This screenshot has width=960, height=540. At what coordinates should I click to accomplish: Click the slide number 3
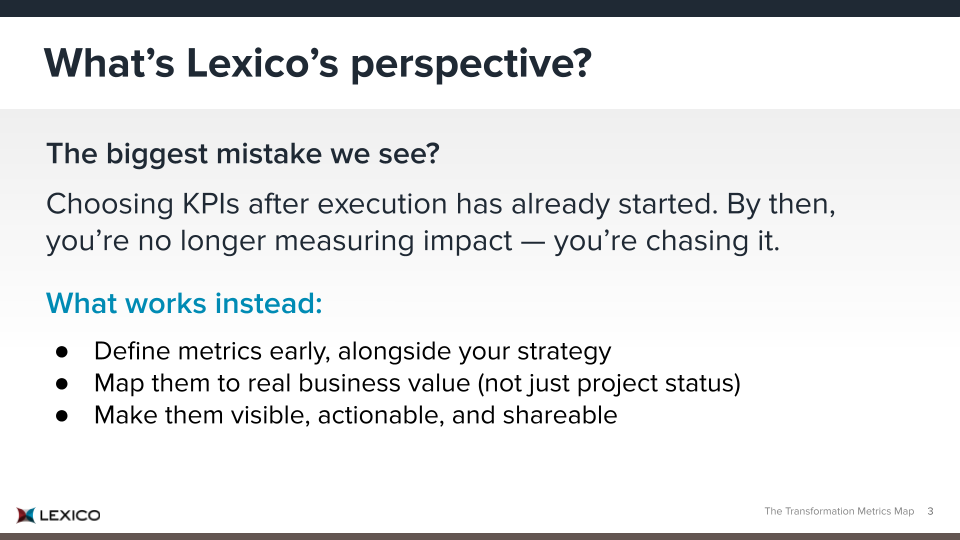[930, 511]
